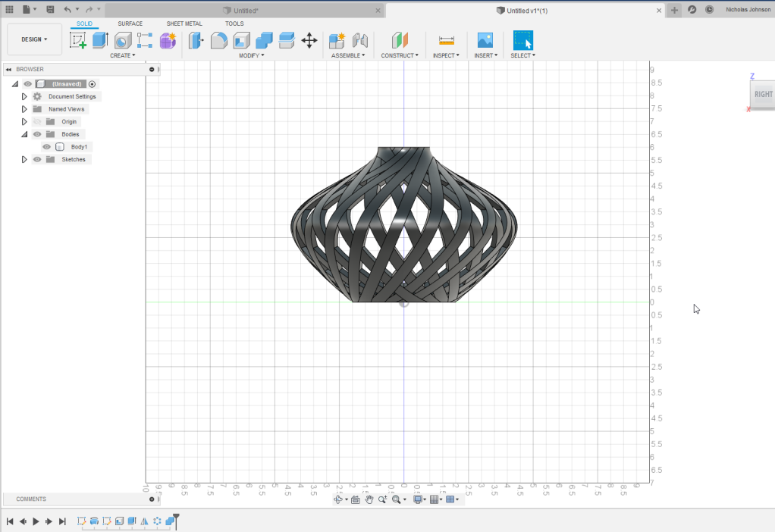Click the Shell tool icon

tap(241, 40)
